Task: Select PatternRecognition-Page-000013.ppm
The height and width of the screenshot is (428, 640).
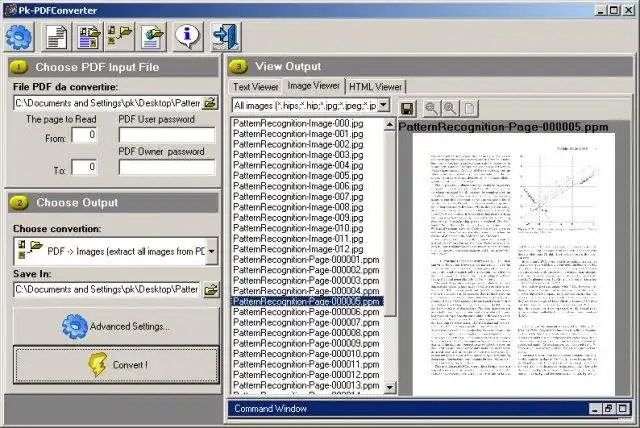Action: pyautogui.click(x=306, y=386)
